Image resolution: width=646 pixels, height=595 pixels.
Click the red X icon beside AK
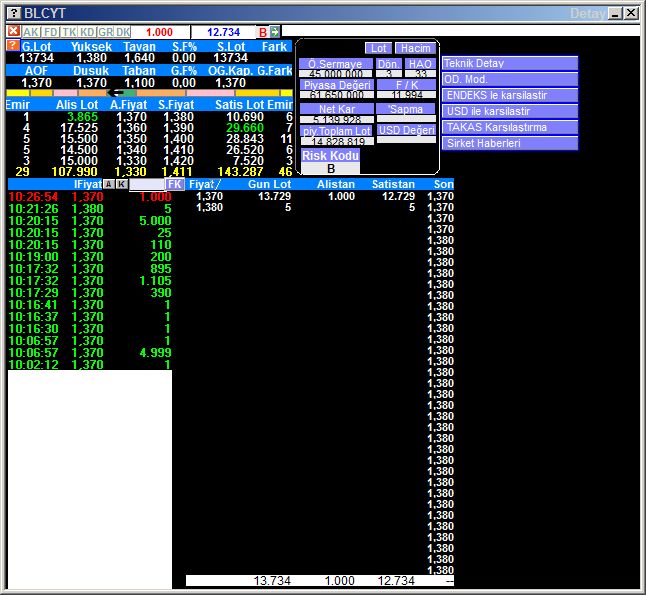13,31
